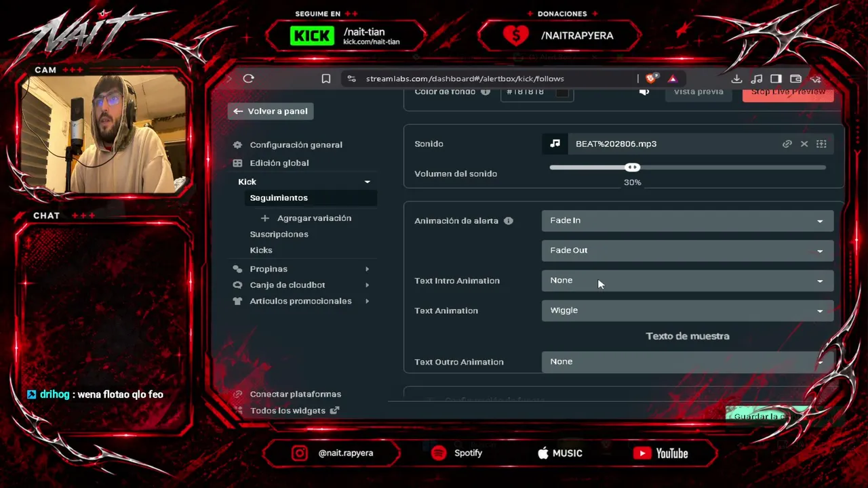Click the info icon beside Animación de alerta
Image resolution: width=868 pixels, height=488 pixels.
click(509, 221)
